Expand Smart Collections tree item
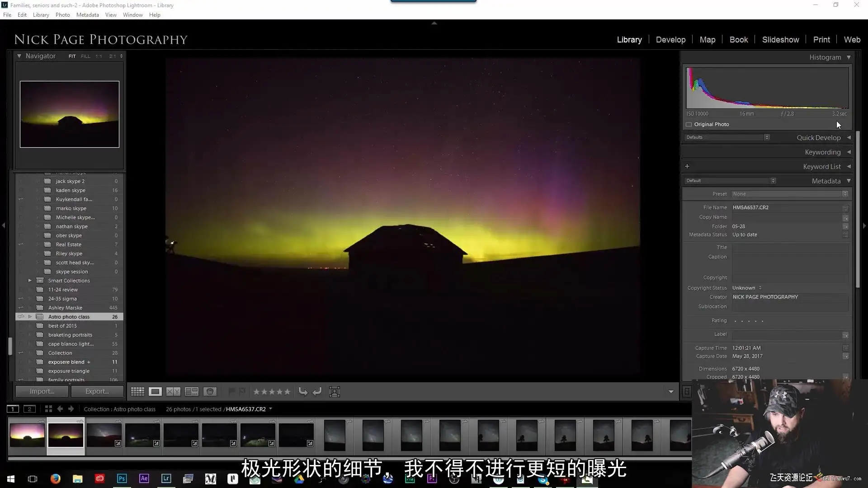868x488 pixels. (30, 281)
